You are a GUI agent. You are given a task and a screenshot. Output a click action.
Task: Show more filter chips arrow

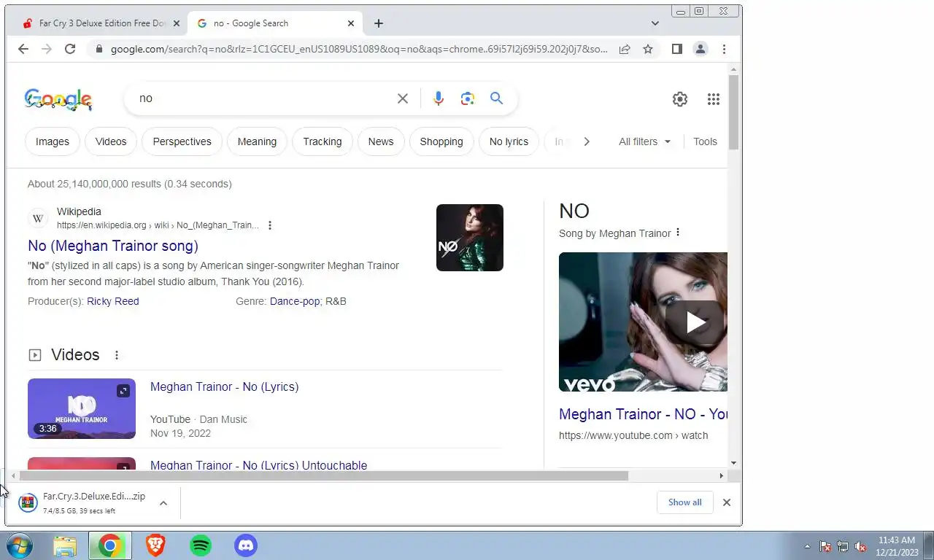[x=587, y=141]
